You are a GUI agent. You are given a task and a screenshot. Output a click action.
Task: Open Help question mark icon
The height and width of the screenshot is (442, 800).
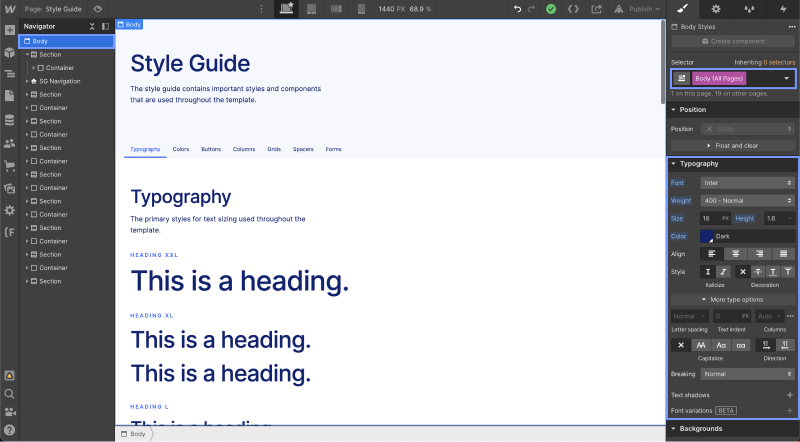click(x=10, y=430)
